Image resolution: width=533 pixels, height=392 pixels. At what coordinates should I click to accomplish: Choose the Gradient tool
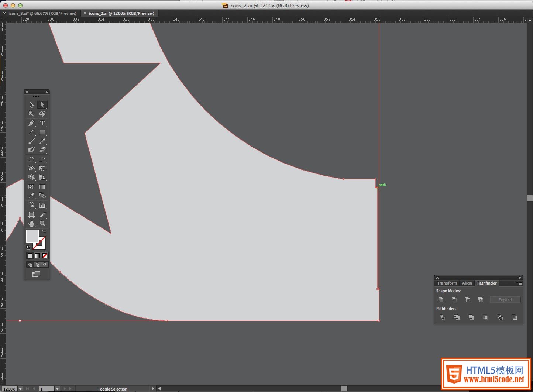(x=42, y=187)
